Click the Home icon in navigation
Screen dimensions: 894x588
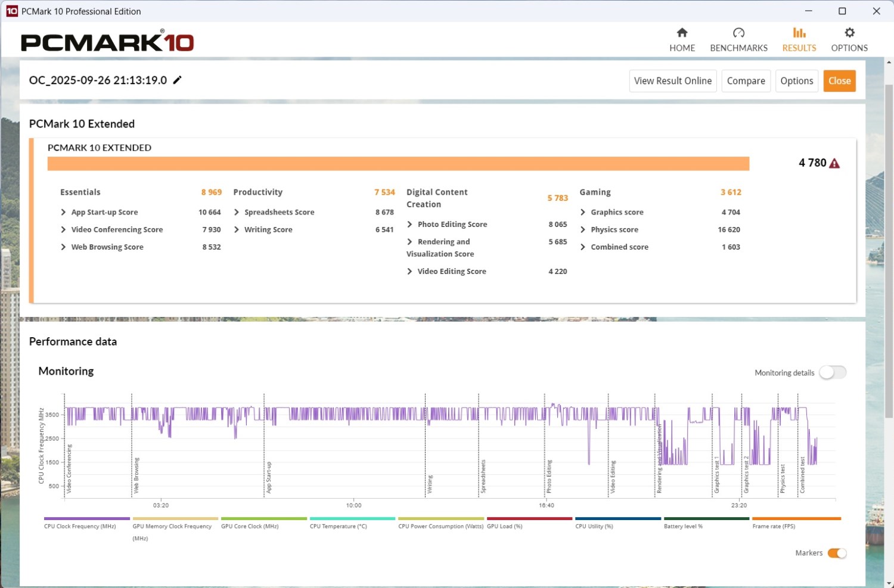(x=682, y=33)
